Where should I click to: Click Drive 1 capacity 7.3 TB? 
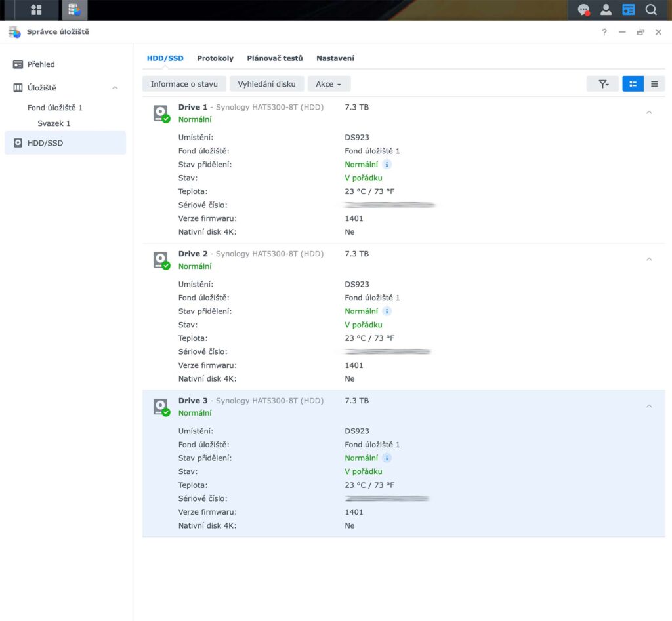[357, 107]
